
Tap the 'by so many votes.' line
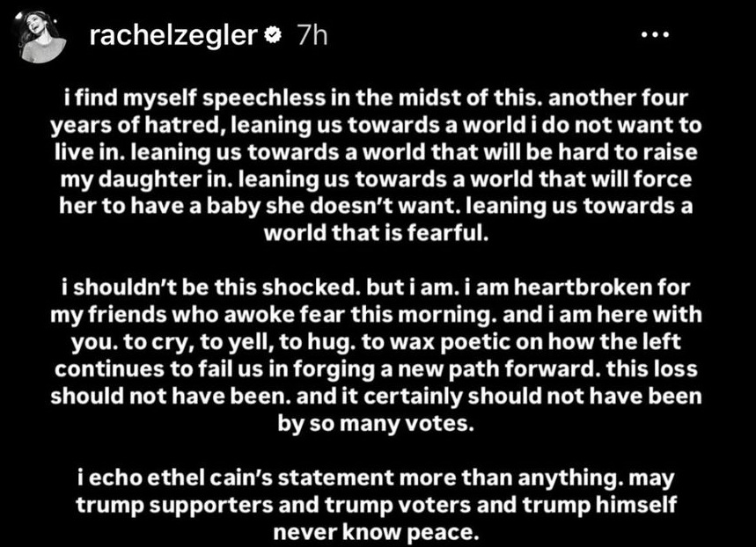tap(376, 423)
